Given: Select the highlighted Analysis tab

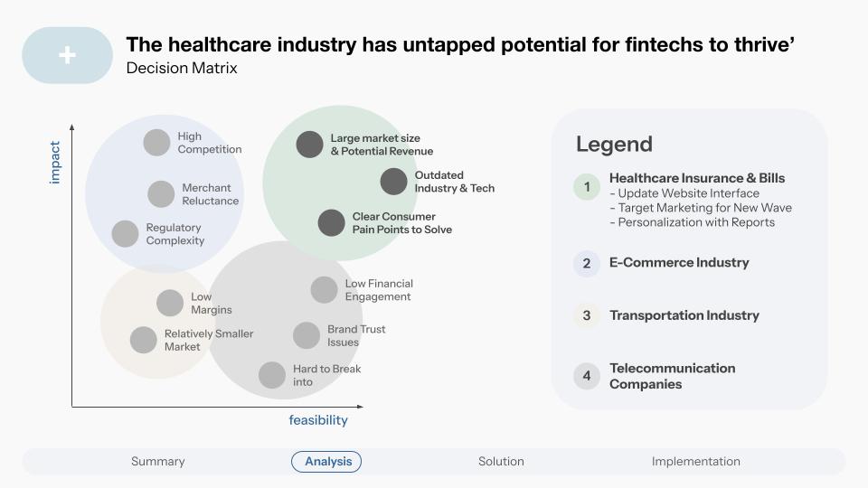Looking at the screenshot, I should point(326,462).
